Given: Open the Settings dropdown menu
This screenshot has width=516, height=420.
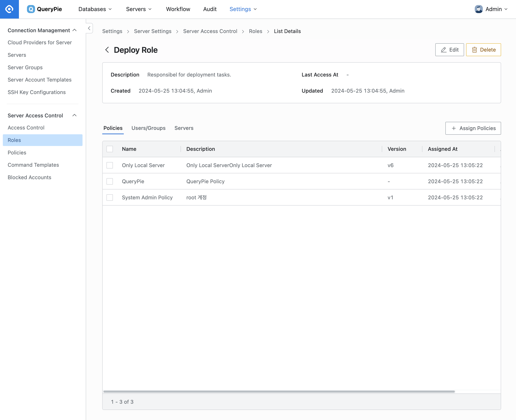Looking at the screenshot, I should click(243, 9).
